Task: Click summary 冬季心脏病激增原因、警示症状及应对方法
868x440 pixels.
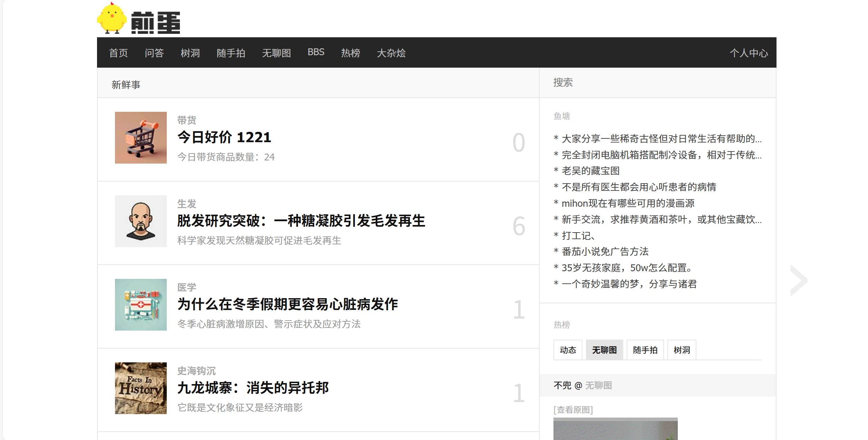Action: (269, 324)
